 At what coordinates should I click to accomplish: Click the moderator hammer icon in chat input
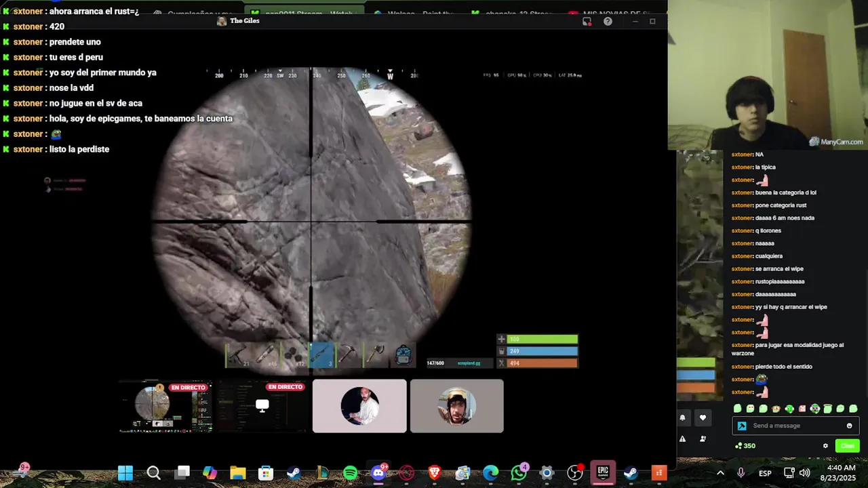point(742,426)
